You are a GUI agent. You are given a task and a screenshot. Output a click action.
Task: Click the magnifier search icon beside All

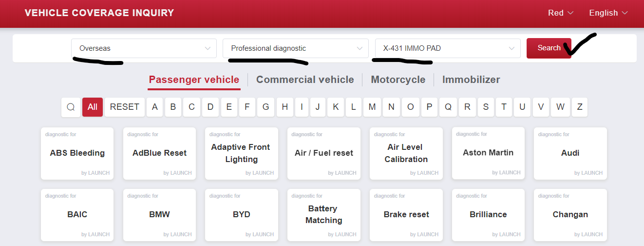point(71,107)
